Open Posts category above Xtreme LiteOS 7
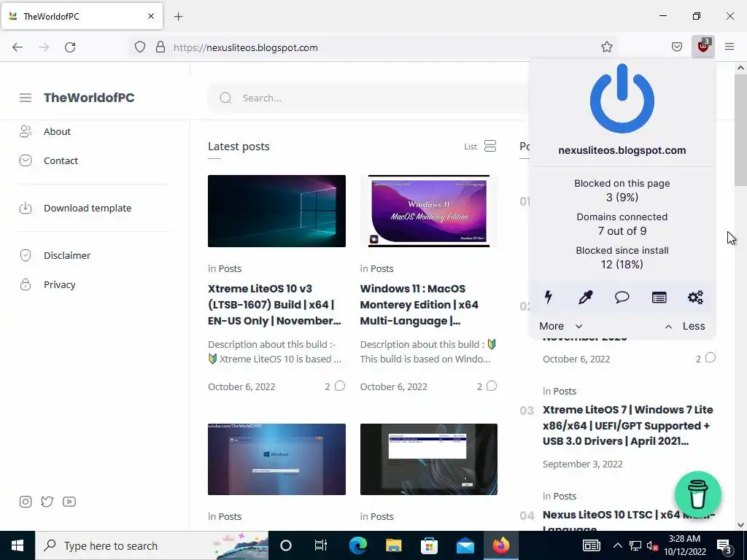This screenshot has width=747, height=560. tap(564, 391)
